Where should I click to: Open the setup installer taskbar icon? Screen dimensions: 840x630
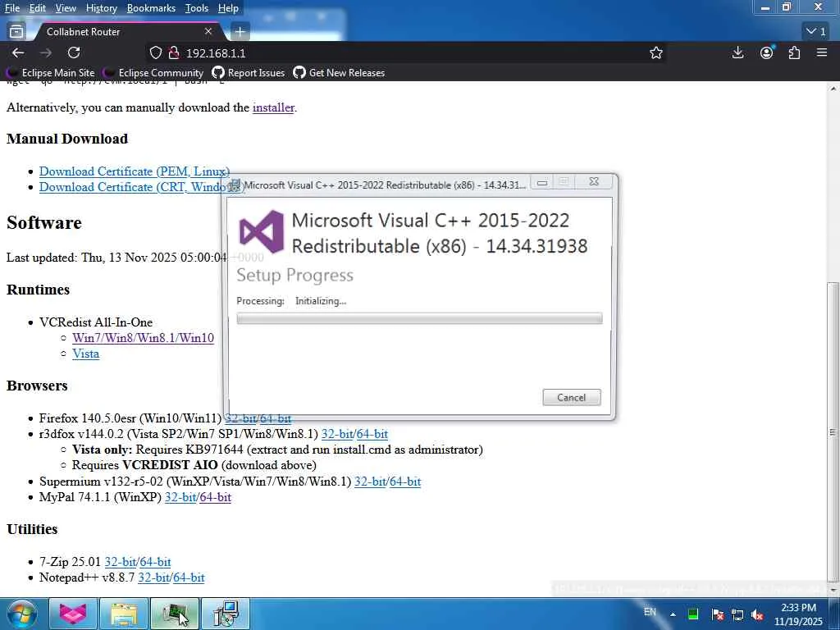point(226,614)
